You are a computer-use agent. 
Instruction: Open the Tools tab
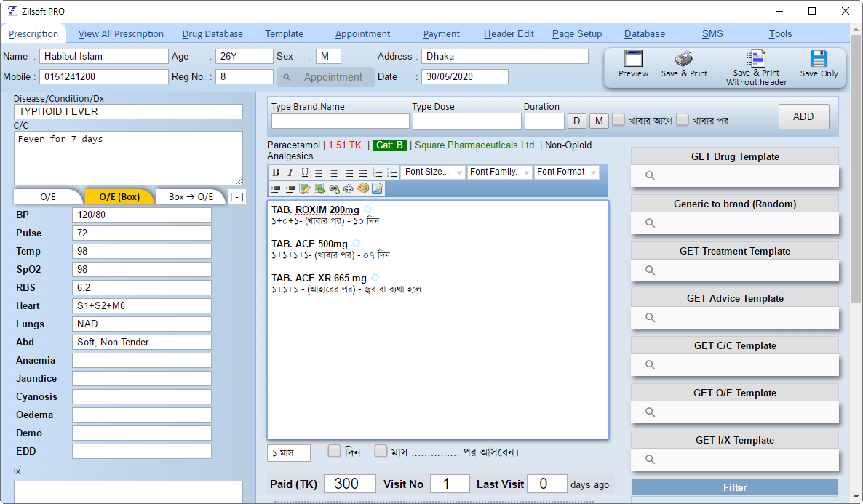781,34
